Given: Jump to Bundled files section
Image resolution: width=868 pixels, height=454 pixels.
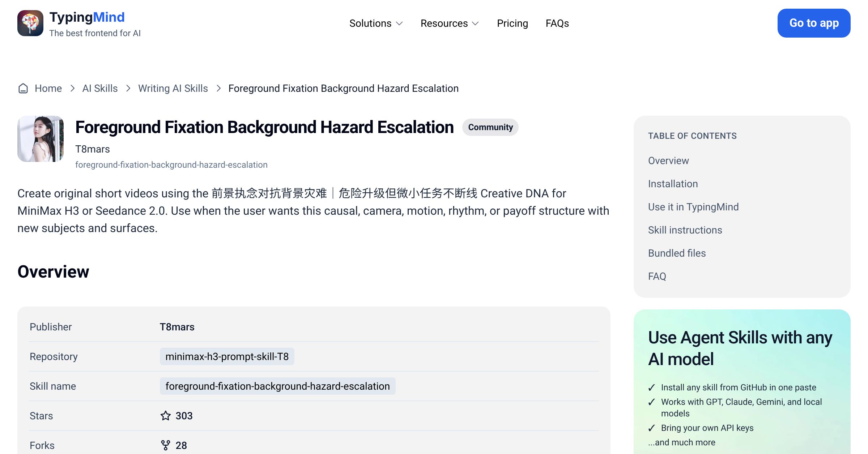Looking at the screenshot, I should [x=677, y=253].
